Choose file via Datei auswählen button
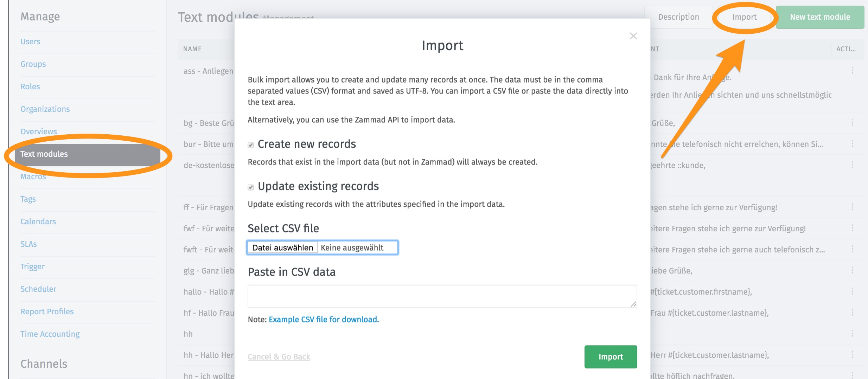Image resolution: width=868 pixels, height=379 pixels. point(282,248)
